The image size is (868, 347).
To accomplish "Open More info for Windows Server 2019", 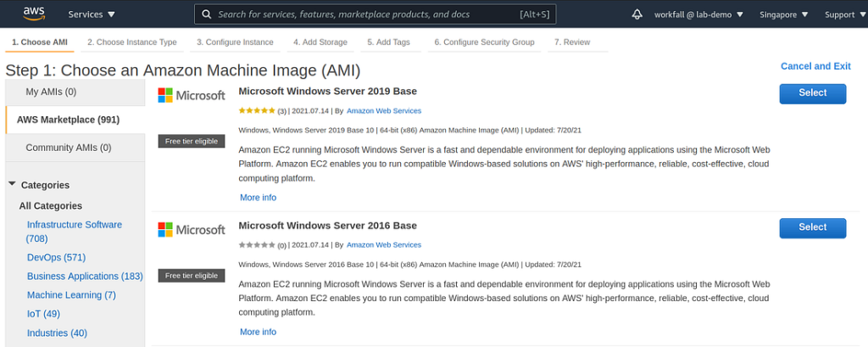I will pyautogui.click(x=258, y=198).
